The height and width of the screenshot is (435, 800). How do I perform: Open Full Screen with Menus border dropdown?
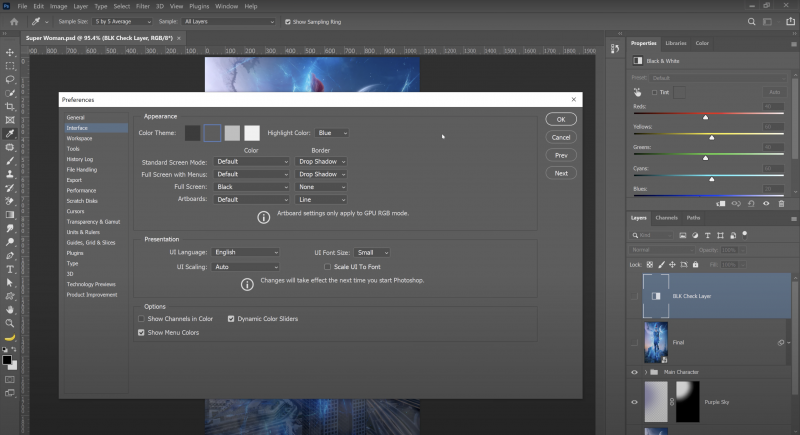click(x=321, y=174)
